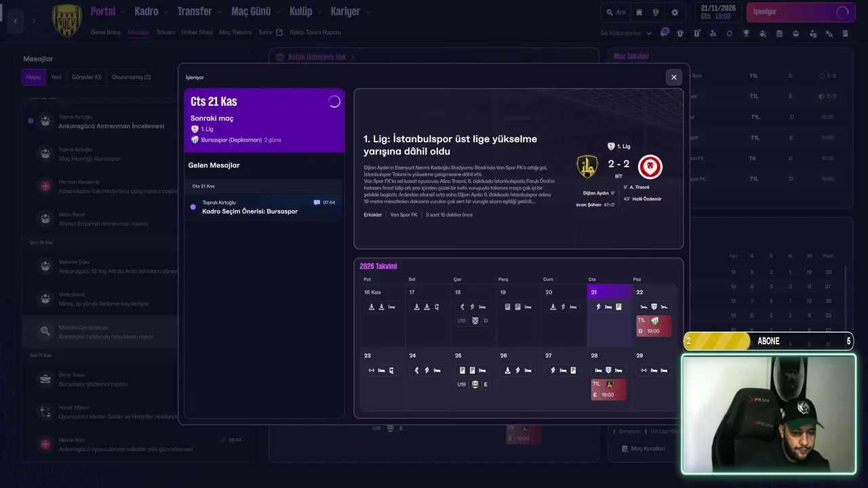Image resolution: width=868 pixels, height=488 pixels.
Task: Open the last document shortcut icon
Action: coord(845,33)
